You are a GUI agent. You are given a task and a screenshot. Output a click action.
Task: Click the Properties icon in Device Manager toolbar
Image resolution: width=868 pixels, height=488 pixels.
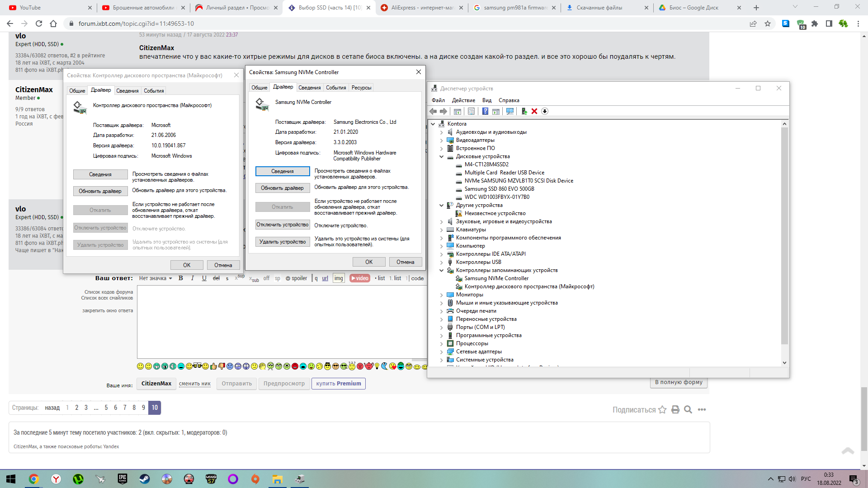click(471, 111)
